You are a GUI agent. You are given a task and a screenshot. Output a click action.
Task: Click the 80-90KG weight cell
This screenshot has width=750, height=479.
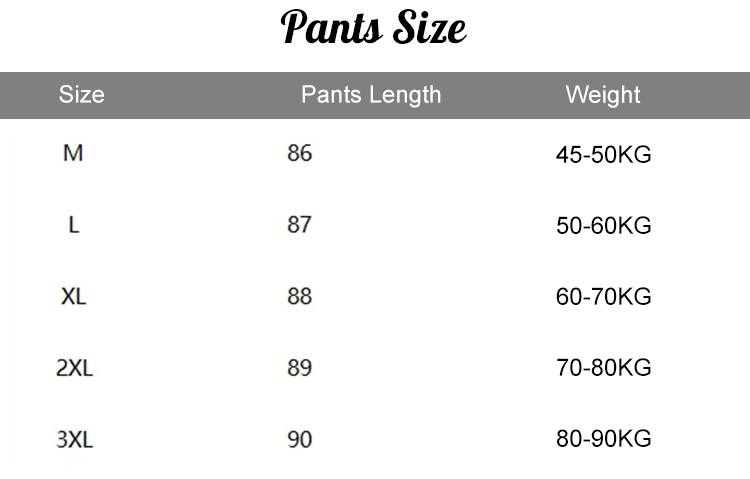click(603, 439)
